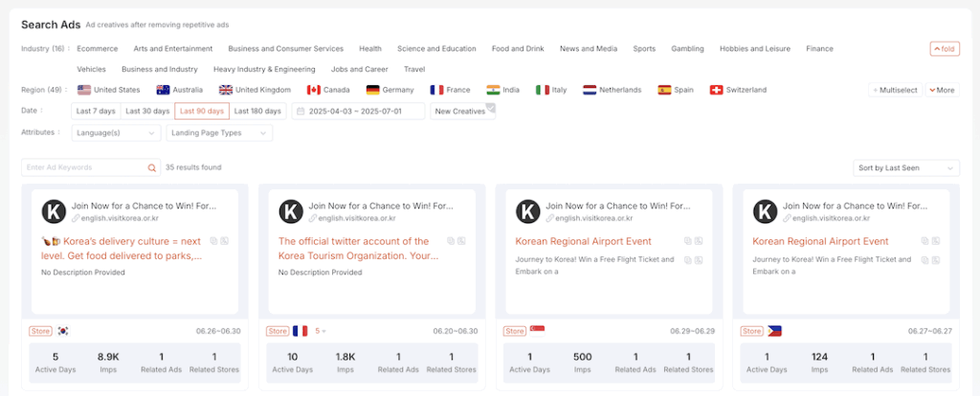
Task: Click image icon beside Korea's delivery culture title
Action: pyautogui.click(x=225, y=241)
